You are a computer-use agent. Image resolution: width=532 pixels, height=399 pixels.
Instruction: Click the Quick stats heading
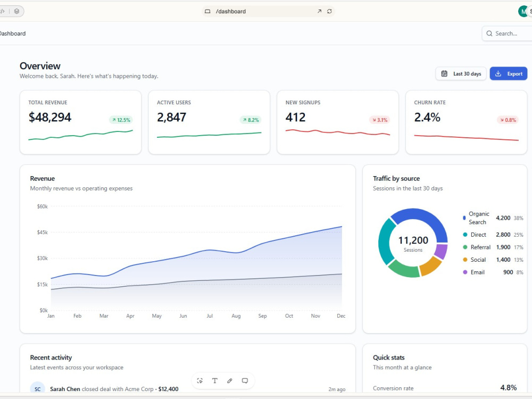[389, 358]
